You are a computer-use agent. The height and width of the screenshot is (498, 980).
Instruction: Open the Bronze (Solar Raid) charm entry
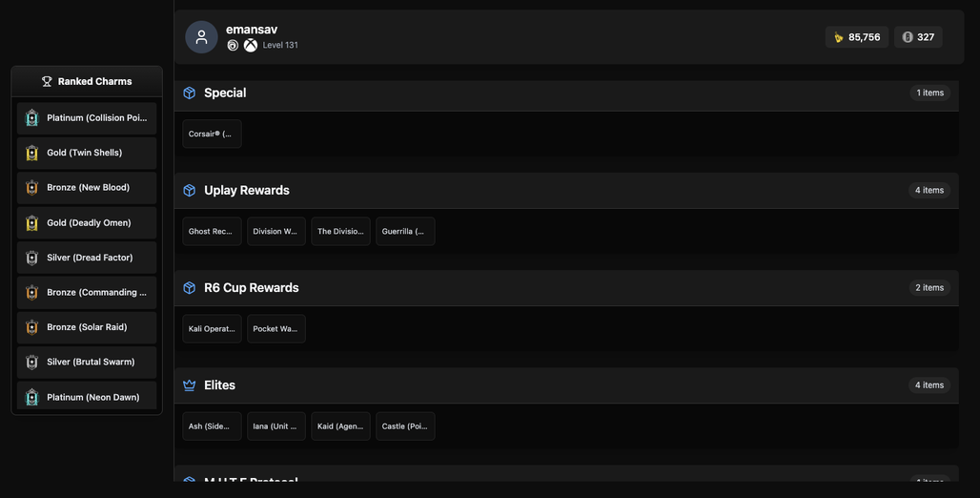point(87,327)
